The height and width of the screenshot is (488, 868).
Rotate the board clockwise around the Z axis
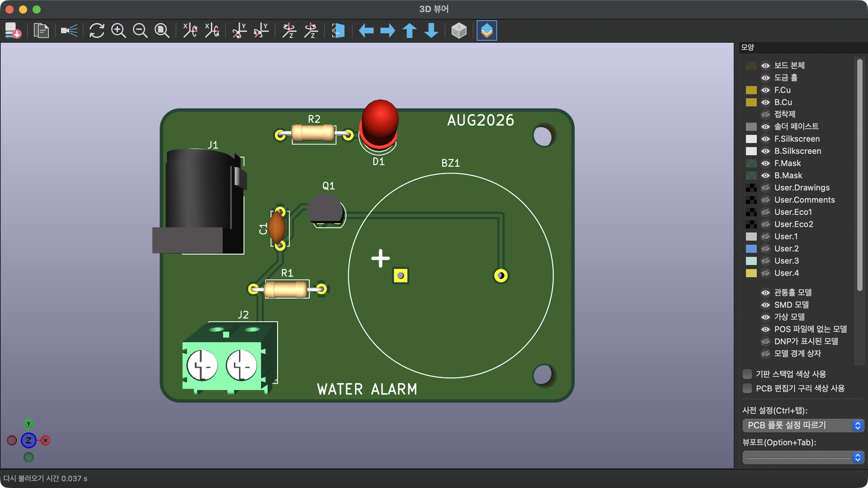pyautogui.click(x=289, y=31)
